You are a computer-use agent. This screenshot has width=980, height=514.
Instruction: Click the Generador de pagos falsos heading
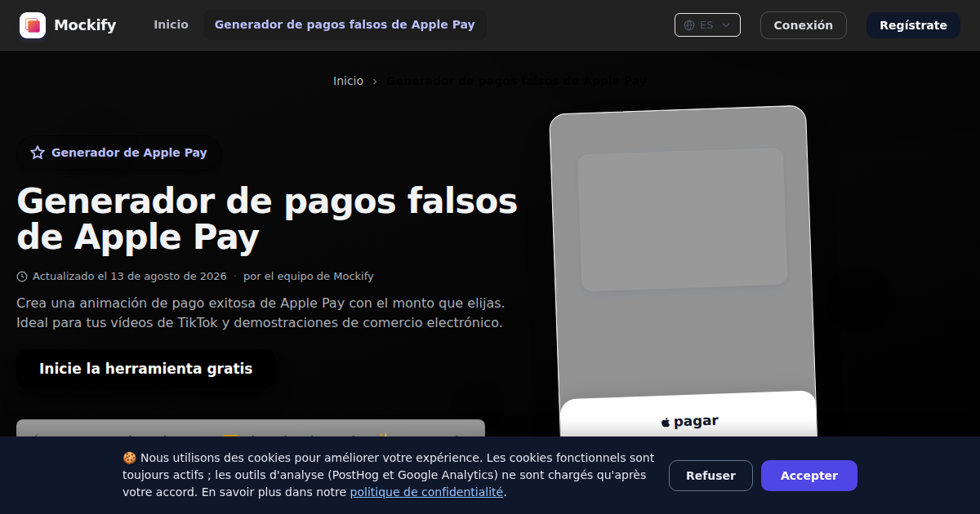(267, 219)
